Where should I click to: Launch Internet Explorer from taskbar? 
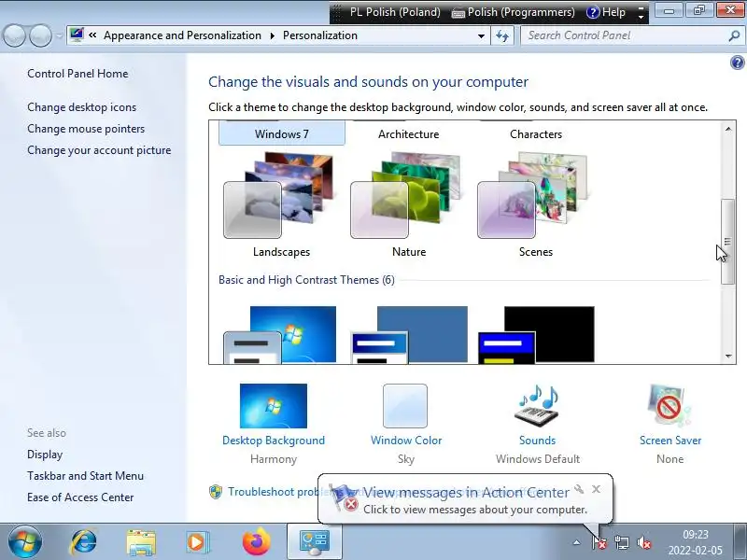click(x=83, y=542)
